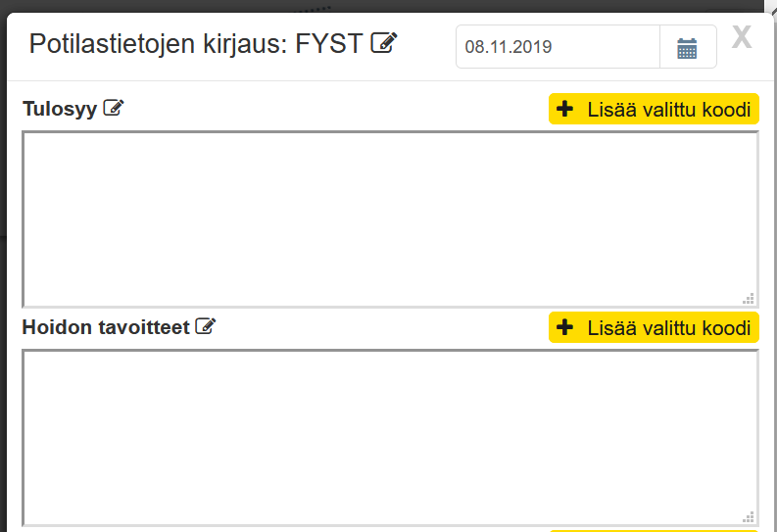Close the dialog with the X button
This screenshot has height=532, width=777.
click(x=742, y=38)
